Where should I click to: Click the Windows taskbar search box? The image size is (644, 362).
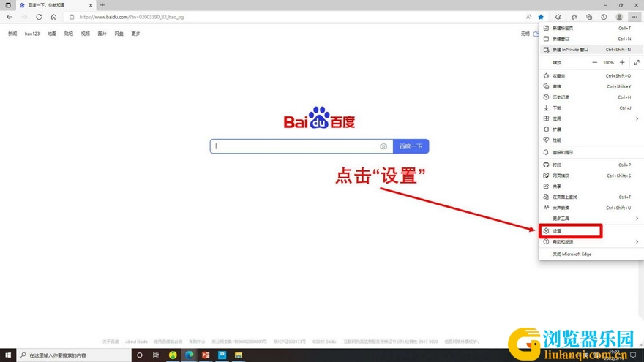point(74,355)
